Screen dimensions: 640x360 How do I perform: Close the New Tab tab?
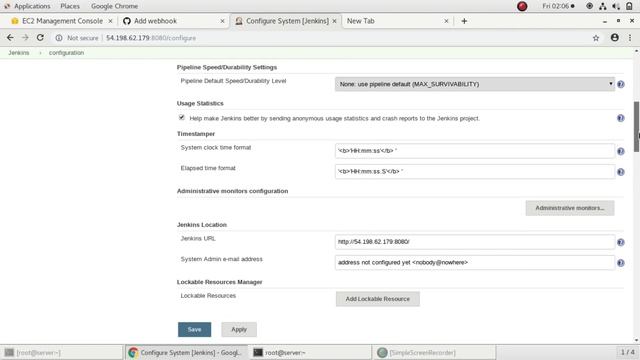tap(446, 21)
